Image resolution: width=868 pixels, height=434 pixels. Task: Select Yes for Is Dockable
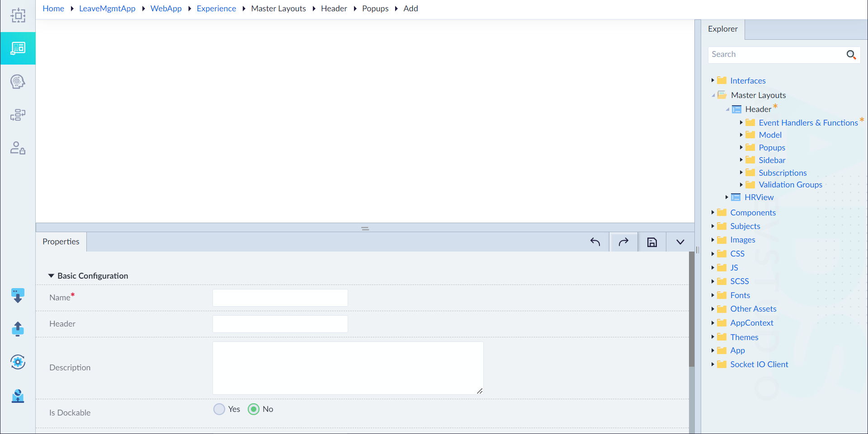coord(219,409)
